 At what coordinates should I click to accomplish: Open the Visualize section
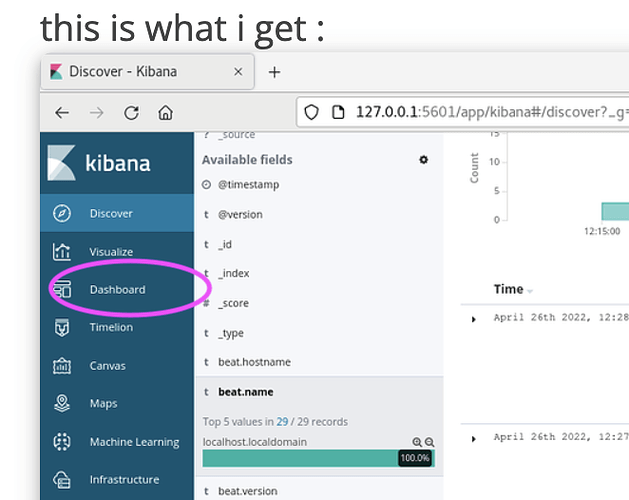(117, 252)
